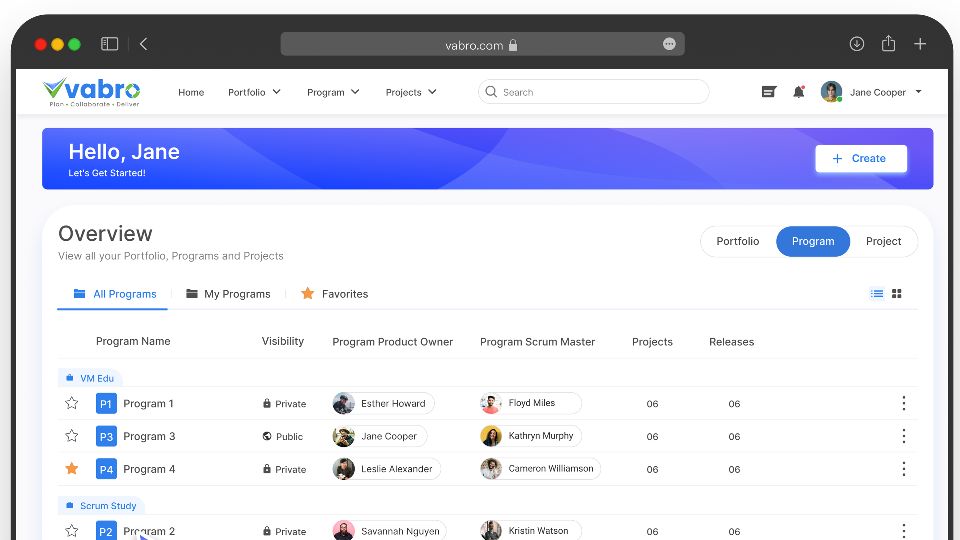Viewport: 960px width, 540px height.
Task: Select the Project segment button
Action: click(x=883, y=241)
